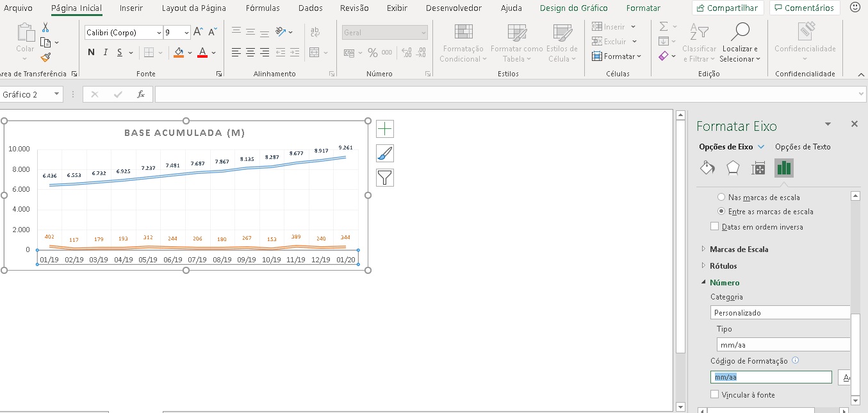Click the Compartilhar button
Image resolution: width=868 pixels, height=413 pixels.
(x=728, y=8)
